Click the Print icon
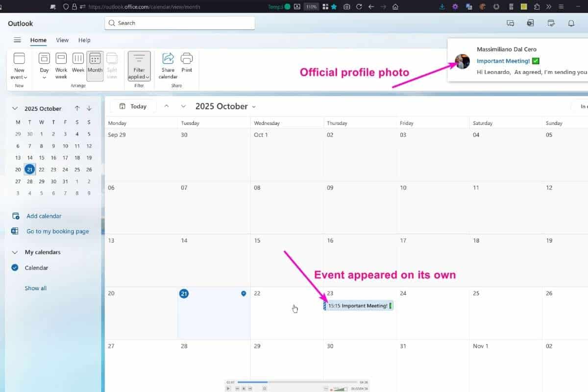The height and width of the screenshot is (392, 588). tap(187, 59)
